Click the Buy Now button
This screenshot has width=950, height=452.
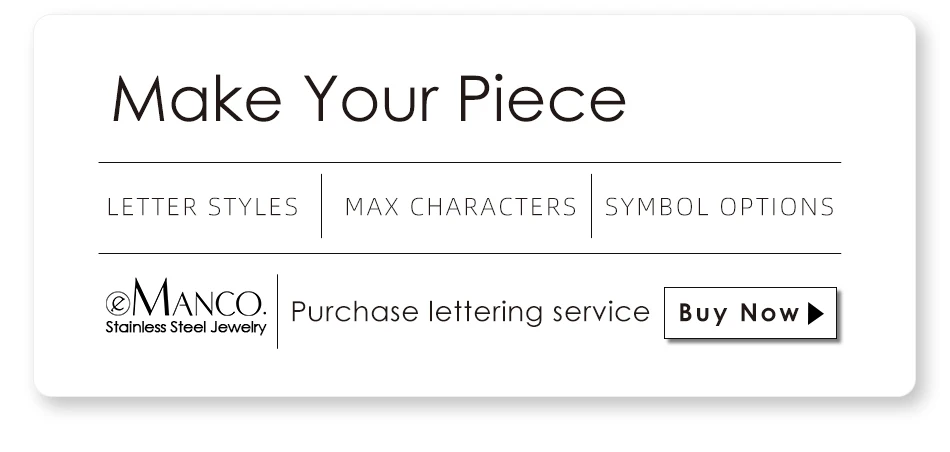[x=750, y=313]
